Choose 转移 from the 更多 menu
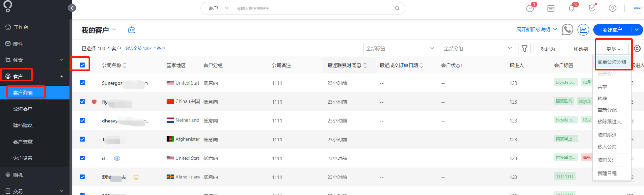Viewport: 644px width, 195px height. pyautogui.click(x=612, y=99)
